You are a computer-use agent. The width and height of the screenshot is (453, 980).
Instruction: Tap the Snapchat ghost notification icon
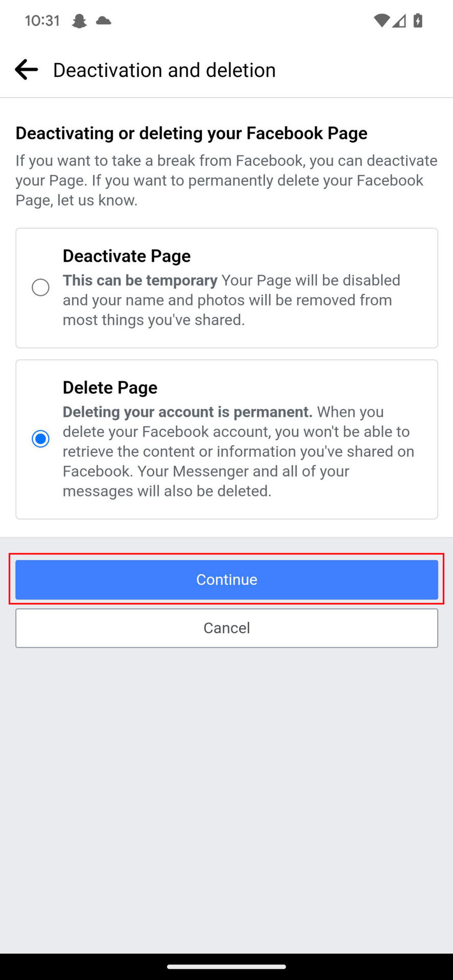(79, 21)
